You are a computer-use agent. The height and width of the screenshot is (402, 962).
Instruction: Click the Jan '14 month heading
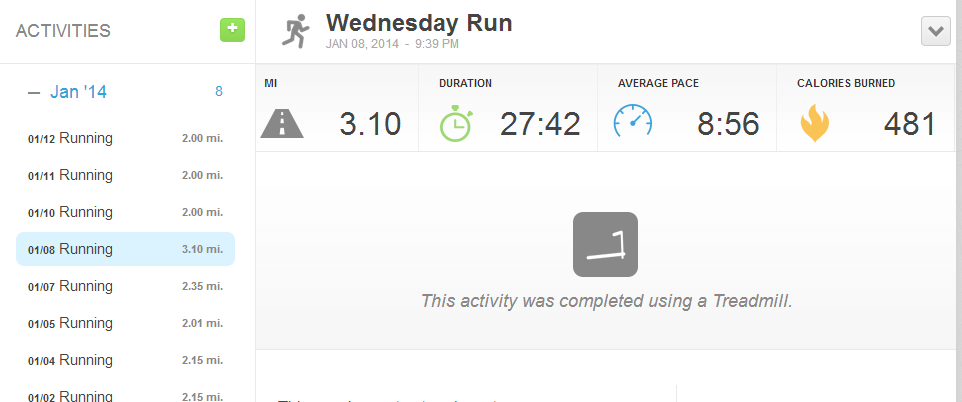pyautogui.click(x=79, y=92)
